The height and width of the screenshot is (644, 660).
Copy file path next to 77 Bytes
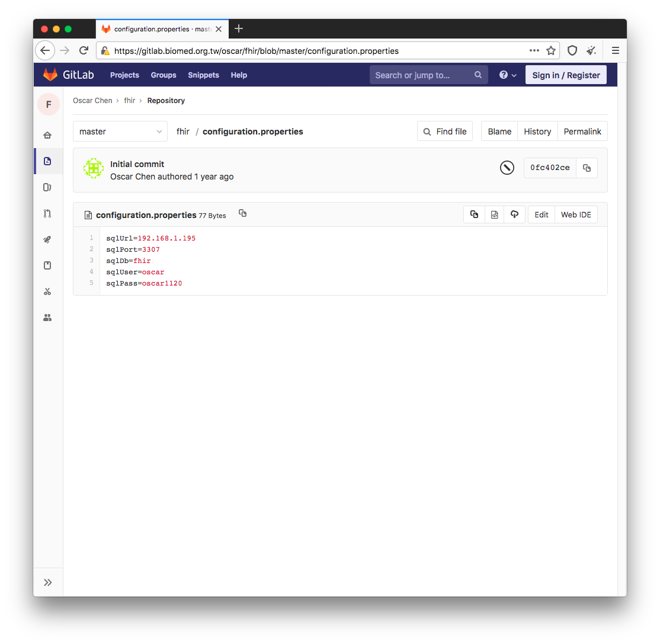click(242, 213)
